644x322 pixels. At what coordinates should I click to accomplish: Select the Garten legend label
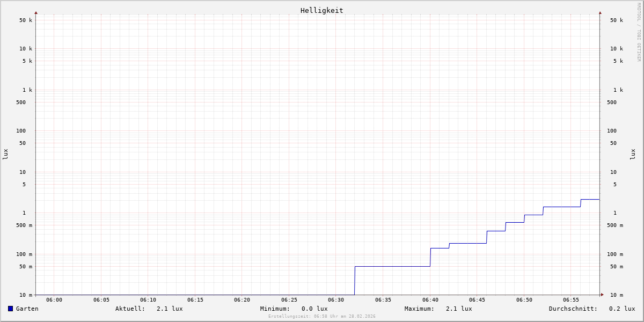[27, 309]
